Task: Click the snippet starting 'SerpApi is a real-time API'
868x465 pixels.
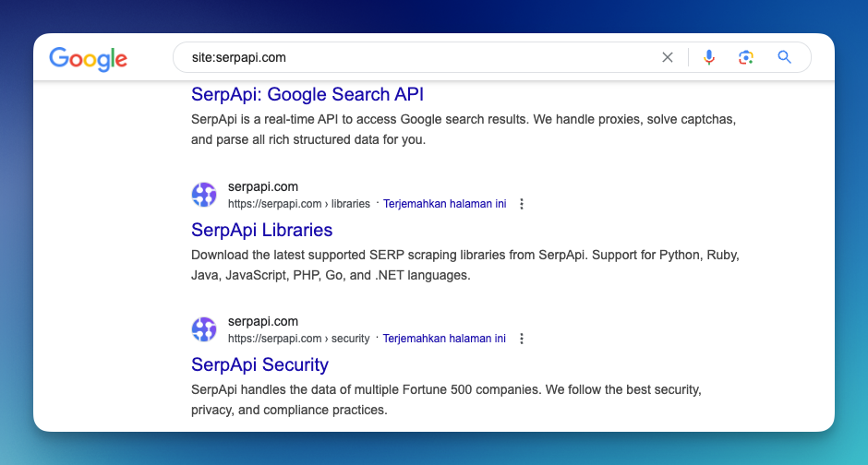Action: click(464, 129)
